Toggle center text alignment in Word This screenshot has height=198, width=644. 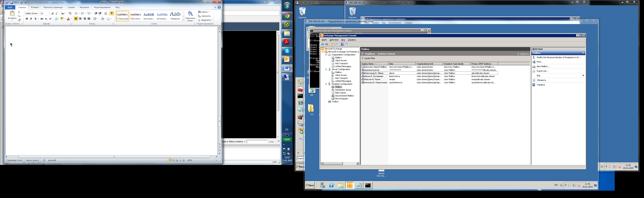tap(80, 19)
